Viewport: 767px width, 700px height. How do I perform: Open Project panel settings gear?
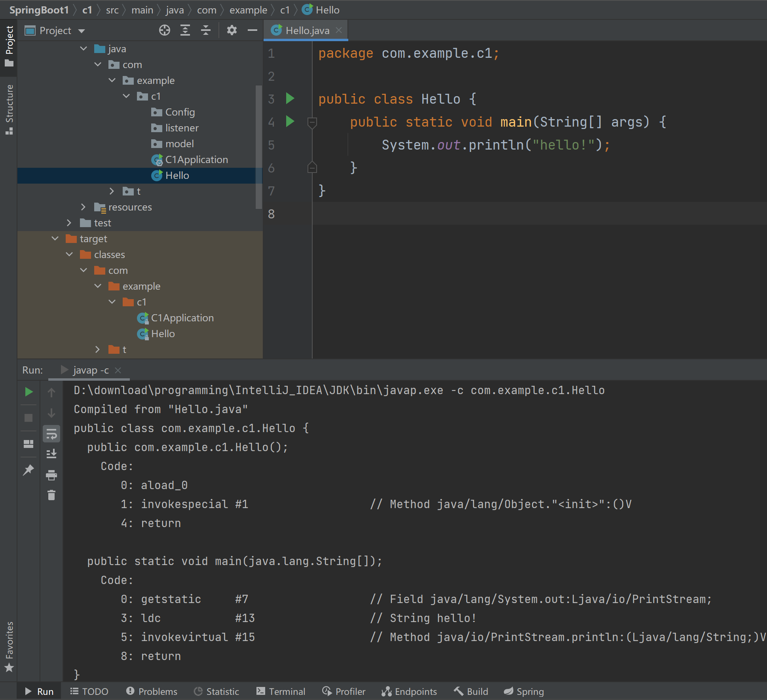click(x=232, y=30)
